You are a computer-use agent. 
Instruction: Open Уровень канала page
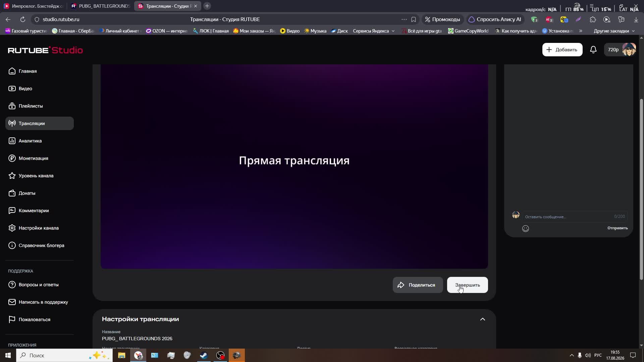(40, 176)
